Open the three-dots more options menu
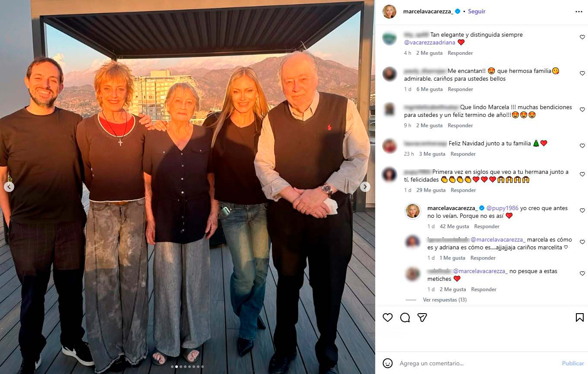Viewport: 588px width, 374px height. (x=579, y=12)
